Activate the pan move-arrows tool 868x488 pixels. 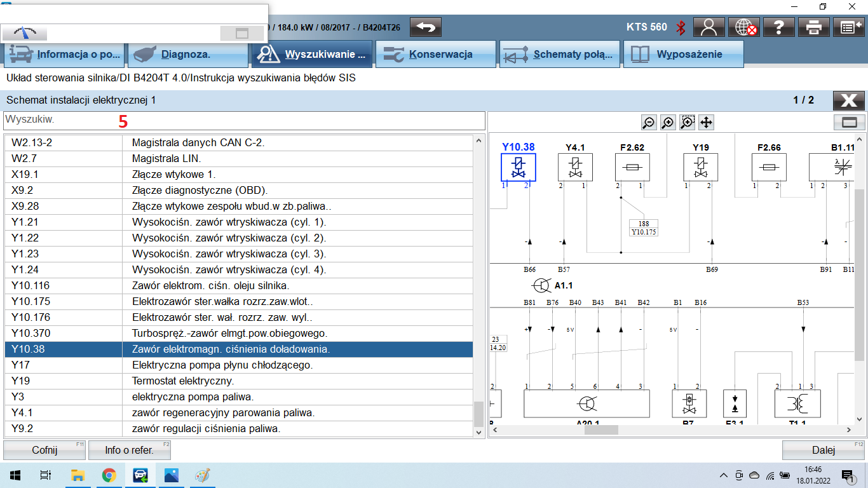(x=706, y=123)
